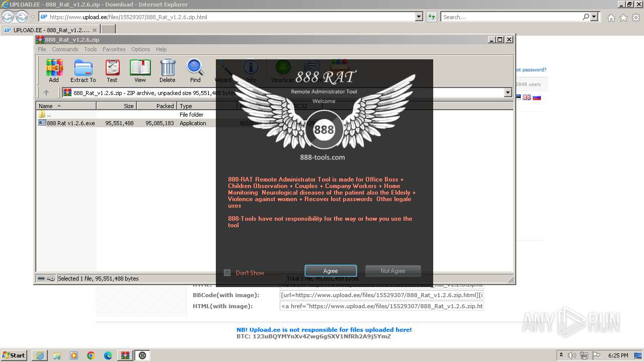
Task: Expand the search provider dropdown arrow
Action: 595,17
